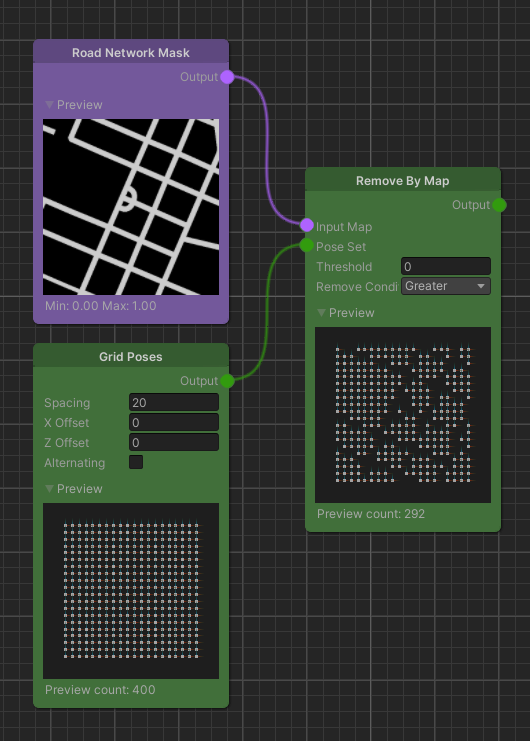The width and height of the screenshot is (530, 741).
Task: Click the Input Map purple port
Action: [307, 225]
